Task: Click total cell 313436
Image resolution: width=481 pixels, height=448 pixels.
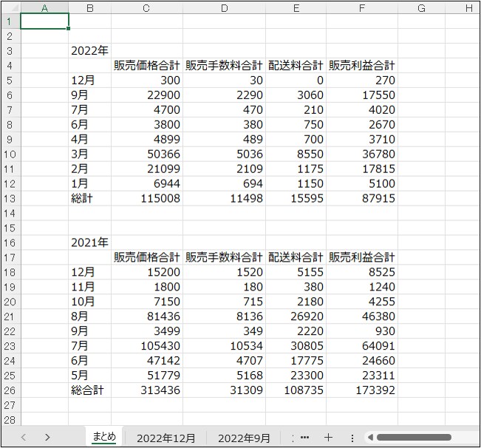Action: (x=146, y=390)
